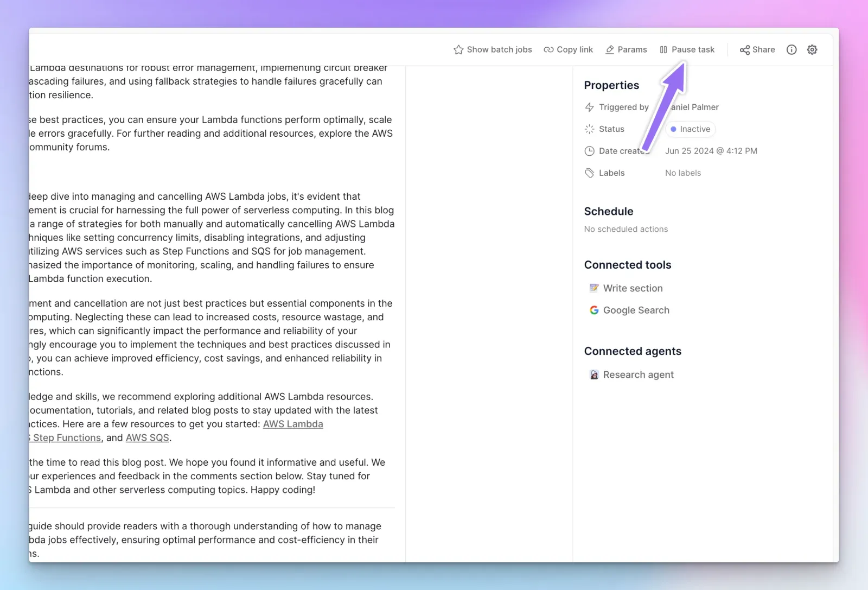Open the Params editor
868x590 pixels.
click(x=626, y=50)
